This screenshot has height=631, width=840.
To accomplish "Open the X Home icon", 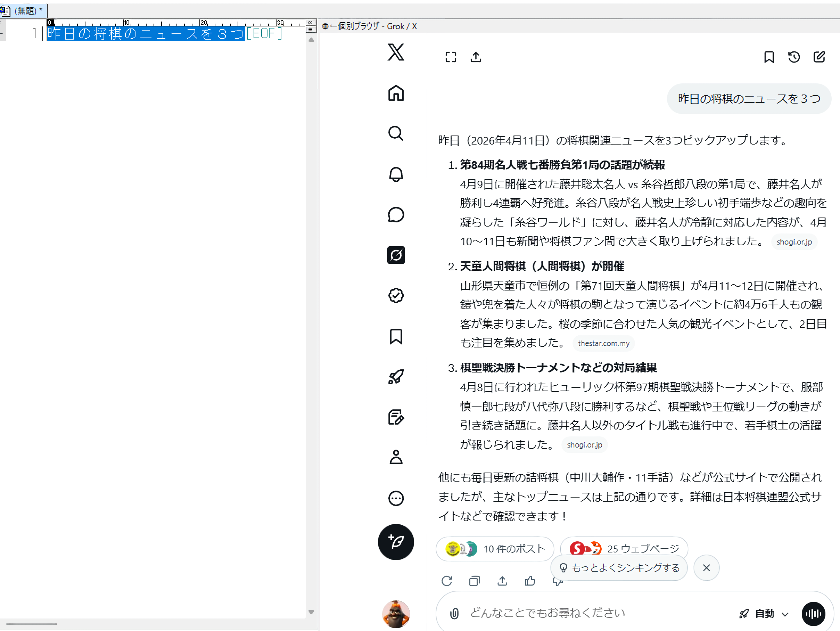I will click(396, 93).
